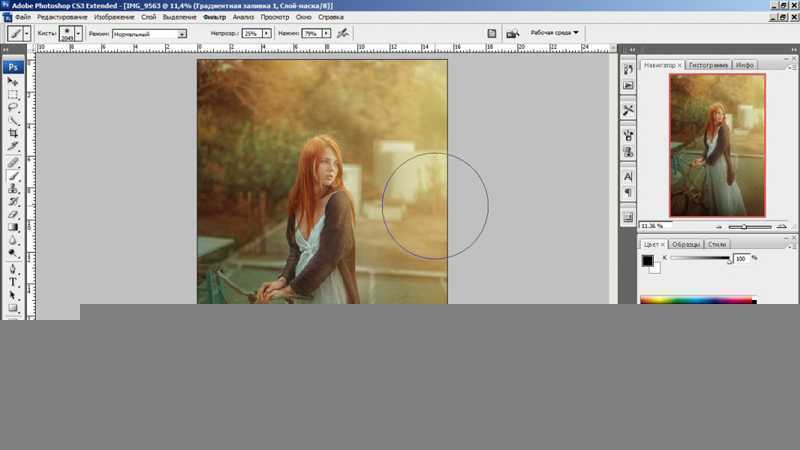Select the Lasso tool
This screenshot has width=800, height=450.
[x=13, y=108]
